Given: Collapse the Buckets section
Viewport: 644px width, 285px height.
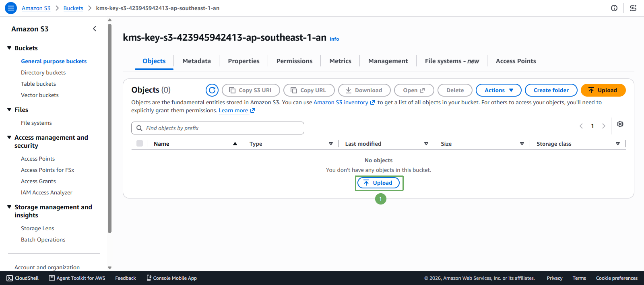Looking at the screenshot, I should pyautogui.click(x=9, y=48).
